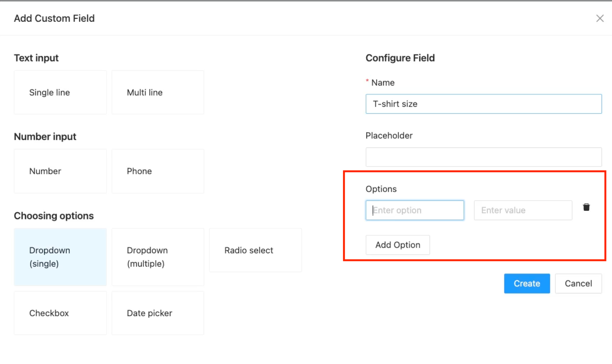Image resolution: width=612 pixels, height=364 pixels.
Task: Click the Name input with T-shirt size
Action: (483, 104)
